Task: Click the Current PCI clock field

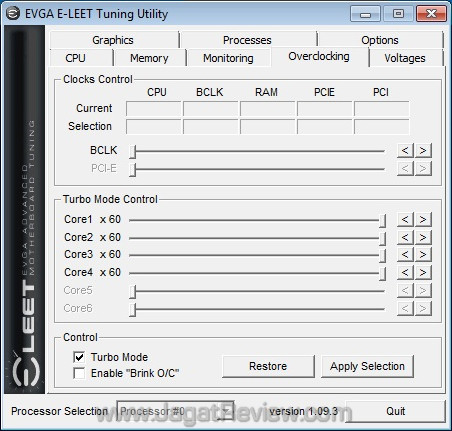Action: (382, 109)
